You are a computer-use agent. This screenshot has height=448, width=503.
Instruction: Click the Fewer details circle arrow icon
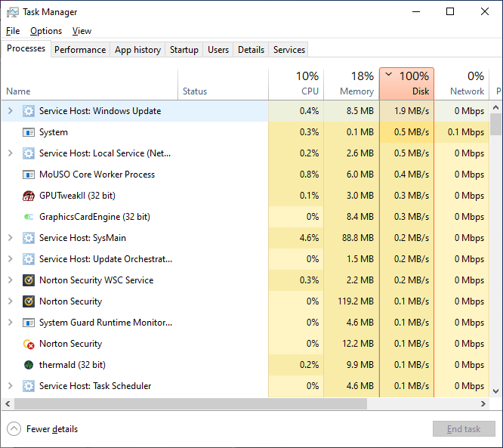click(x=14, y=429)
